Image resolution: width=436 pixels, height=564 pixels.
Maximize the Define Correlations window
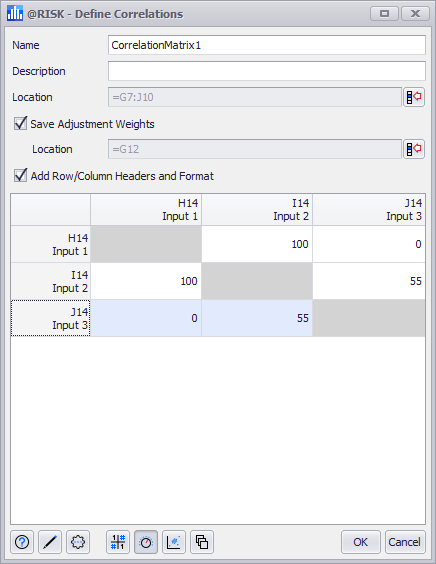click(384, 14)
